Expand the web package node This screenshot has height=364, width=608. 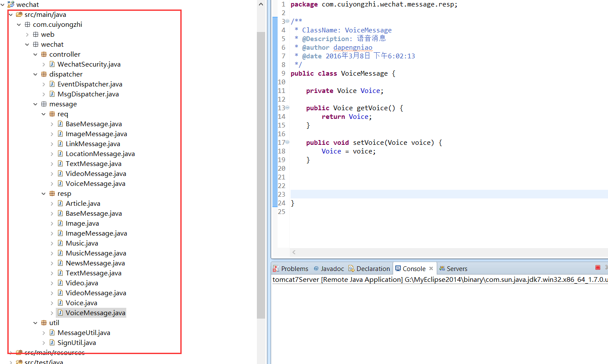pos(27,35)
